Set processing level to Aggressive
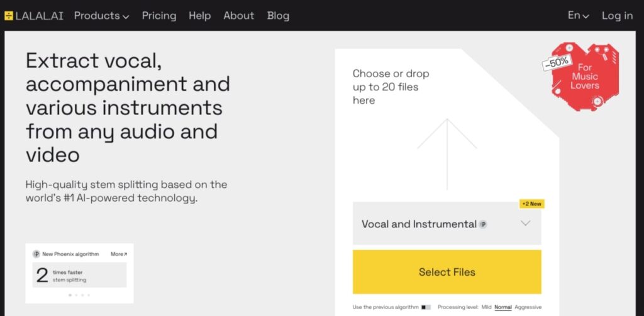Viewport: 644px width, 316px height. pos(528,307)
